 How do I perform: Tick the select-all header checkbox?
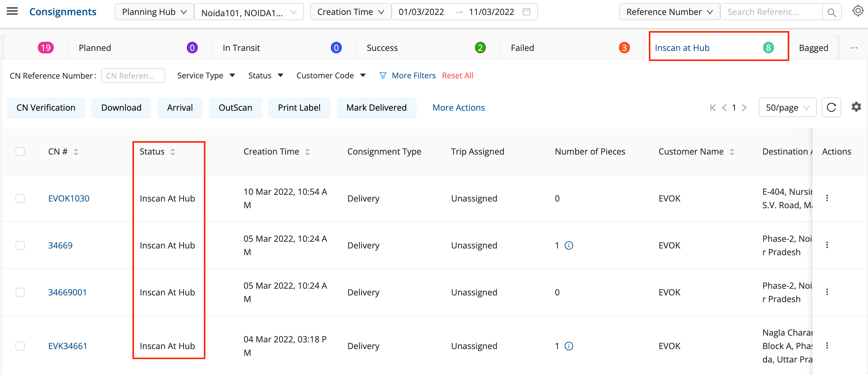coord(20,152)
